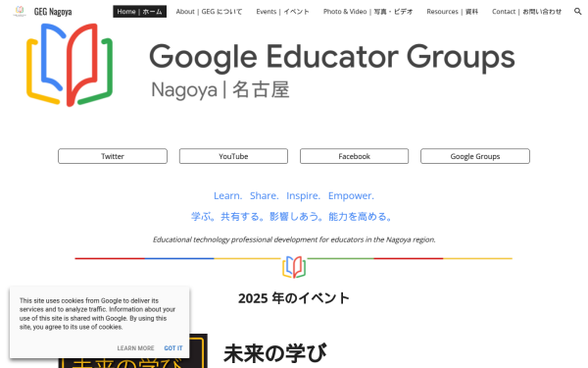The image size is (588, 368).
Task: Click the Nagoya | 名古屋 subtitle
Action: (220, 90)
